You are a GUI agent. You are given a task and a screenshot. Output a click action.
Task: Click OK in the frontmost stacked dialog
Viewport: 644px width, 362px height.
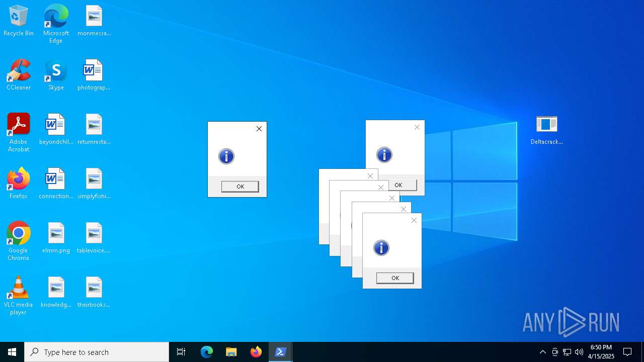395,278
